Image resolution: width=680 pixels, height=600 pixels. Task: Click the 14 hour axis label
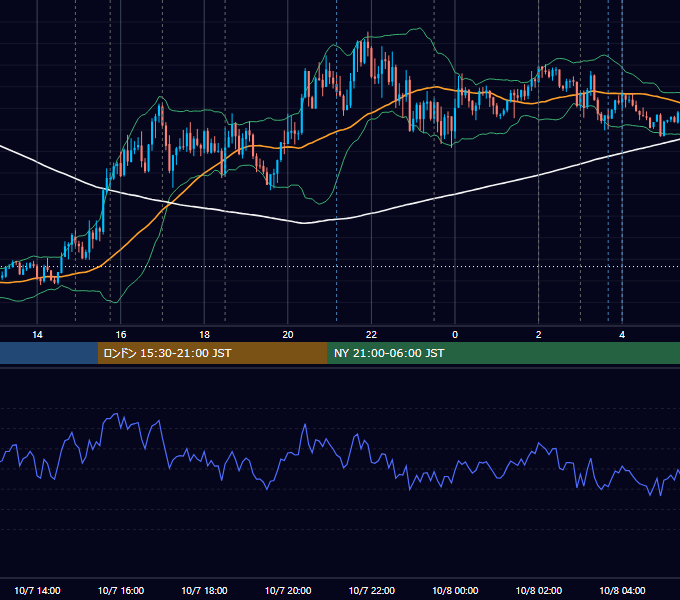pyautogui.click(x=37, y=335)
